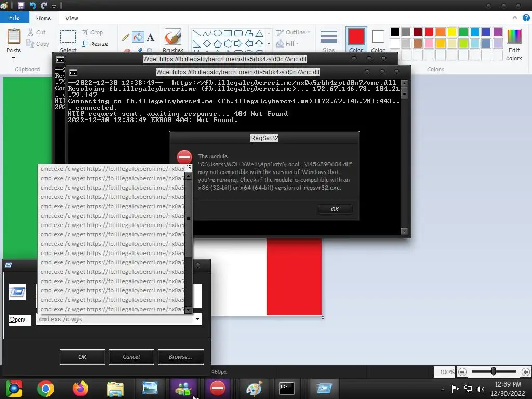Screen dimensions: 532x399
Task: Expand the shapes gallery more arrow
Action: tap(269, 44)
